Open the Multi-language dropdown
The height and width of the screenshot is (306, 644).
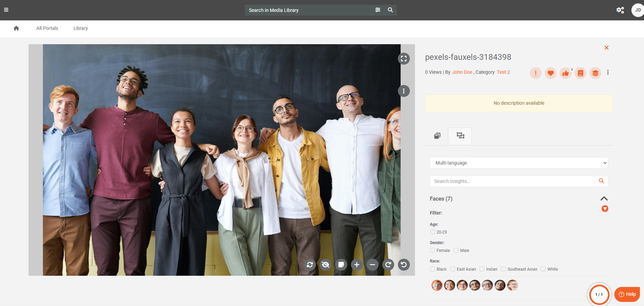click(x=519, y=163)
